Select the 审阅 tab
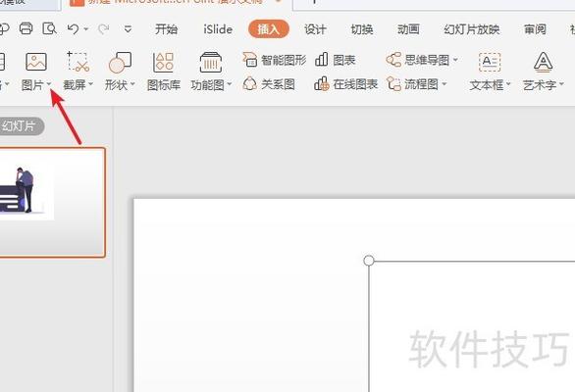 pos(535,29)
